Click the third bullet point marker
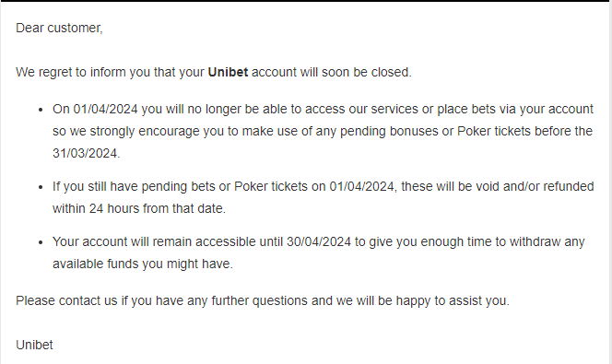The image size is (612, 364). point(41,242)
